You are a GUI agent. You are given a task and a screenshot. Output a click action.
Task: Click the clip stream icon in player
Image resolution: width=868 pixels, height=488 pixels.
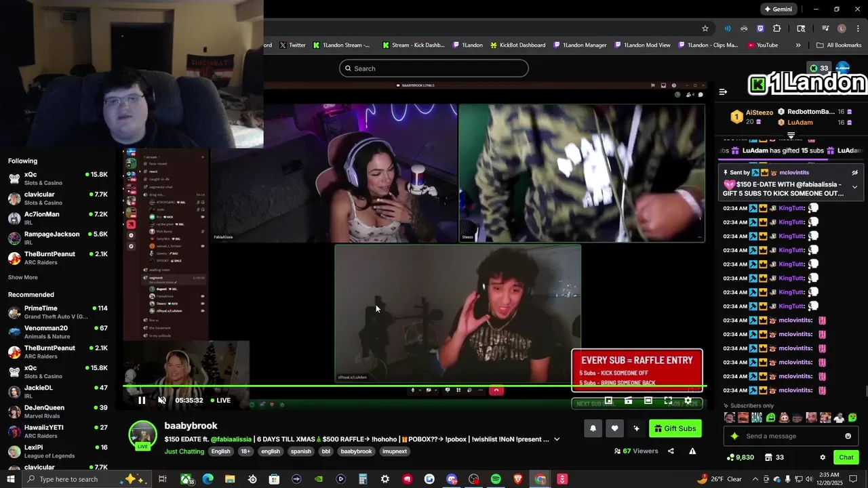(629, 401)
